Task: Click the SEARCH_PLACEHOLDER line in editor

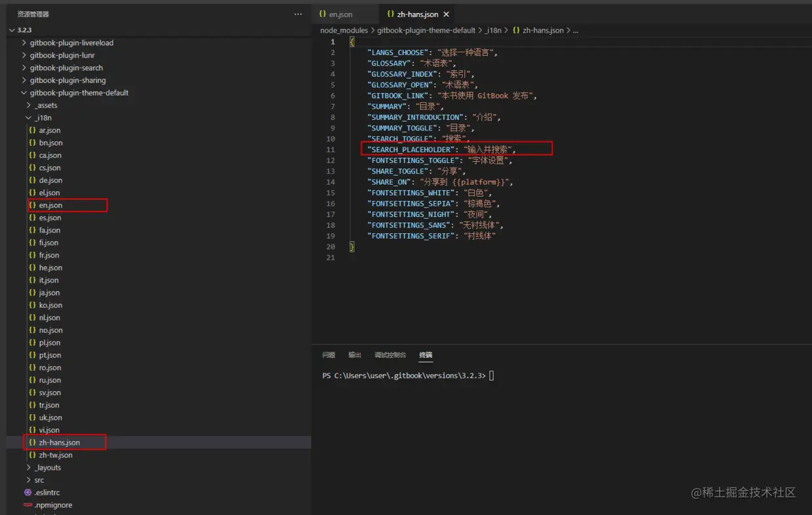Action: point(441,149)
